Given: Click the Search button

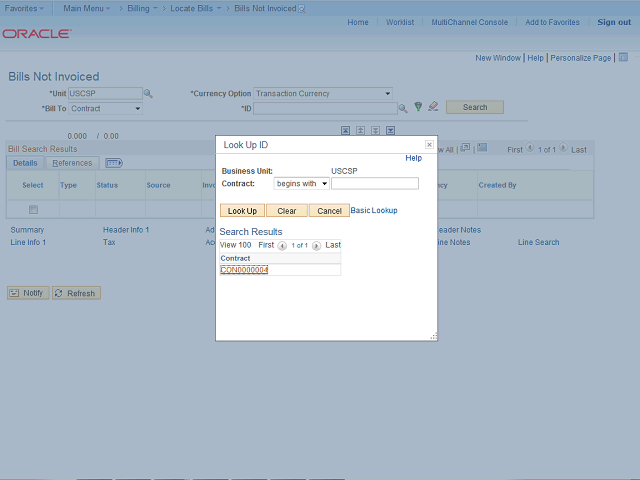Looking at the screenshot, I should (475, 107).
